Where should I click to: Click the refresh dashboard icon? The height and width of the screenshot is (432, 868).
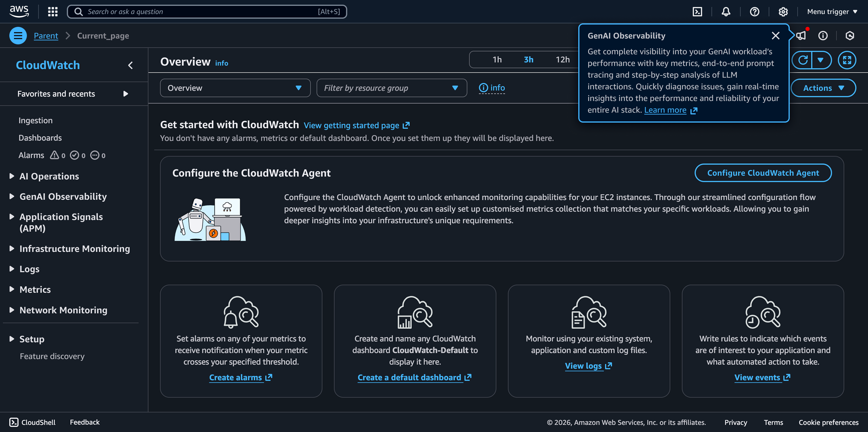803,60
